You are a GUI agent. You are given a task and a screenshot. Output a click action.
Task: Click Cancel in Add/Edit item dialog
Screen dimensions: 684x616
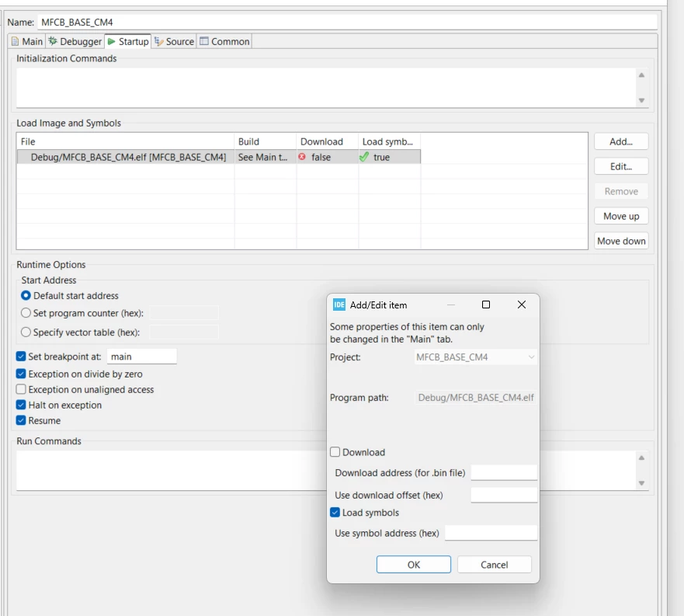495,565
